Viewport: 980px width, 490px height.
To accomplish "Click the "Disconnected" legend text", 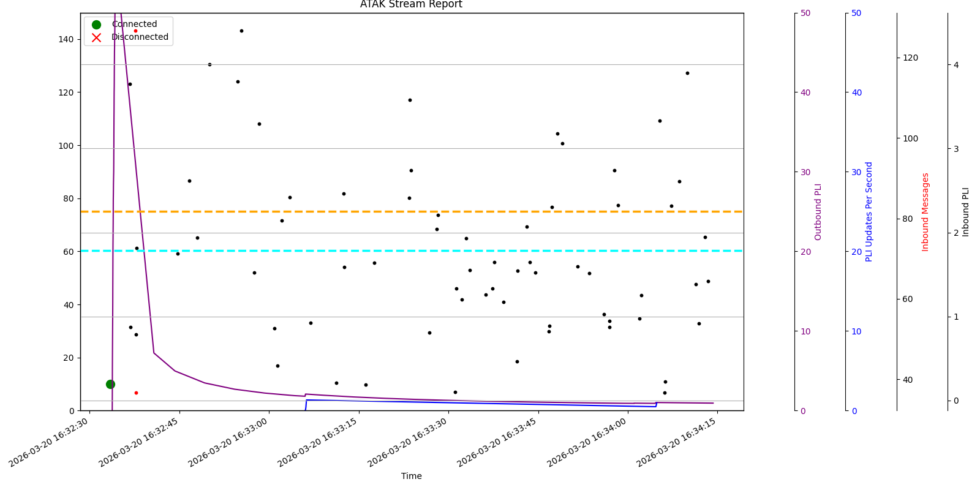I will [x=140, y=37].
